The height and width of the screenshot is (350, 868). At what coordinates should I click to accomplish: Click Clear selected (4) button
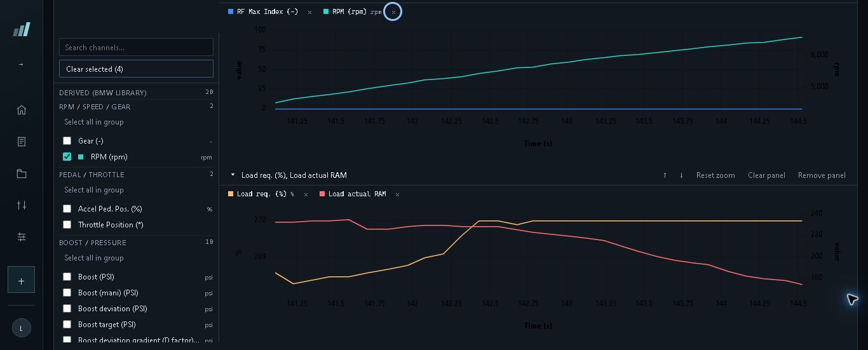coord(136,69)
